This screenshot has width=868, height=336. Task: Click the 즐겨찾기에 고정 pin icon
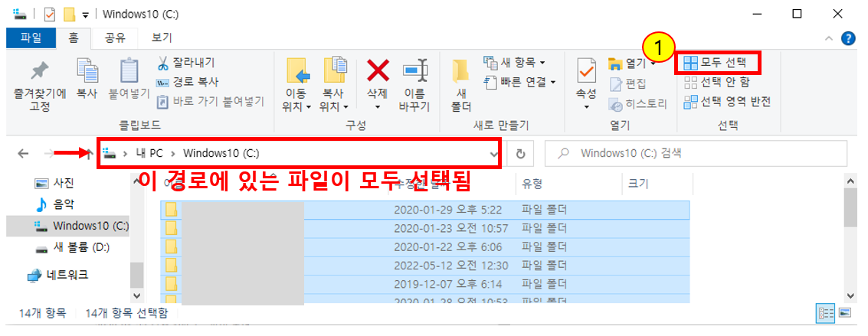pyautogui.click(x=39, y=70)
